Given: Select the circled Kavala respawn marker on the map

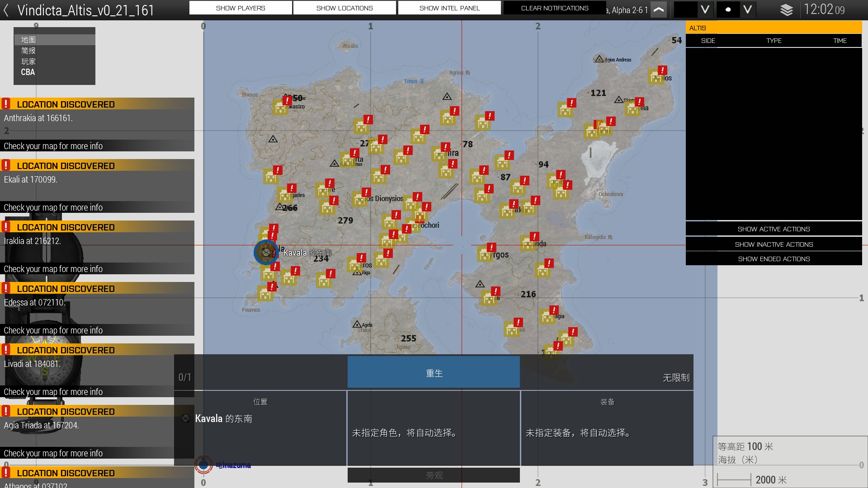Looking at the screenshot, I should [x=266, y=252].
